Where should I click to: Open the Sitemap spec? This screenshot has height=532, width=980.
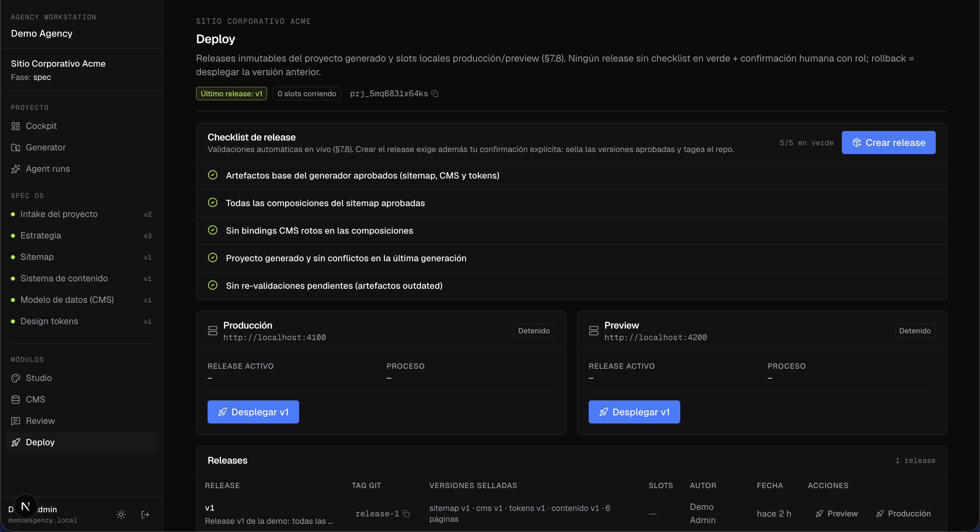pyautogui.click(x=81, y=257)
